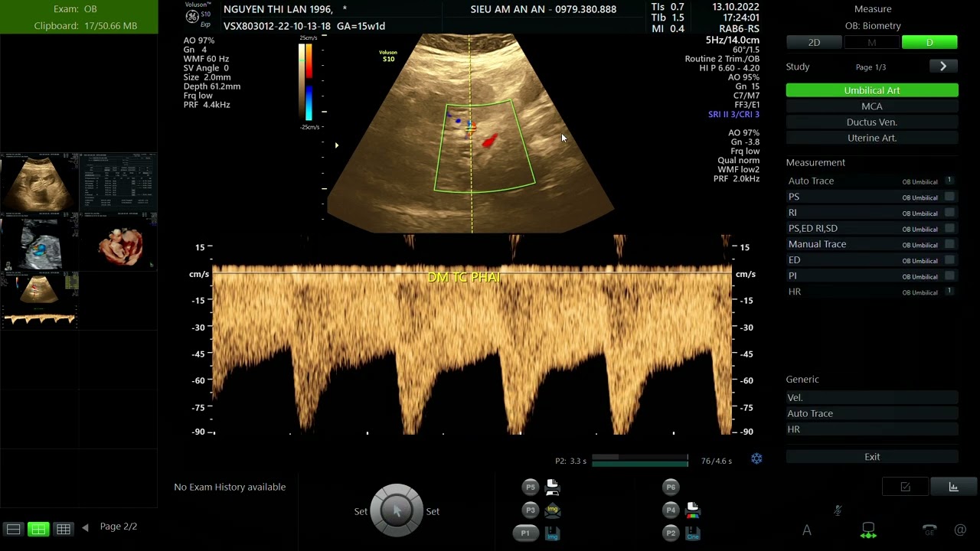This screenshot has width=980, height=551.
Task: Switch clipboard to four-tile grid layout
Action: point(38,529)
